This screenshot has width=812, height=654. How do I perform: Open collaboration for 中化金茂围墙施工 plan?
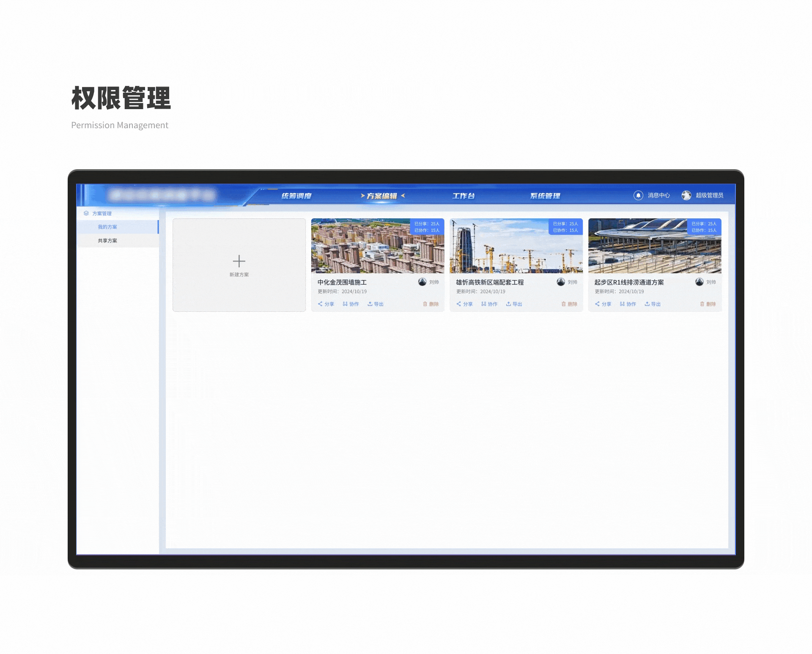[351, 304]
